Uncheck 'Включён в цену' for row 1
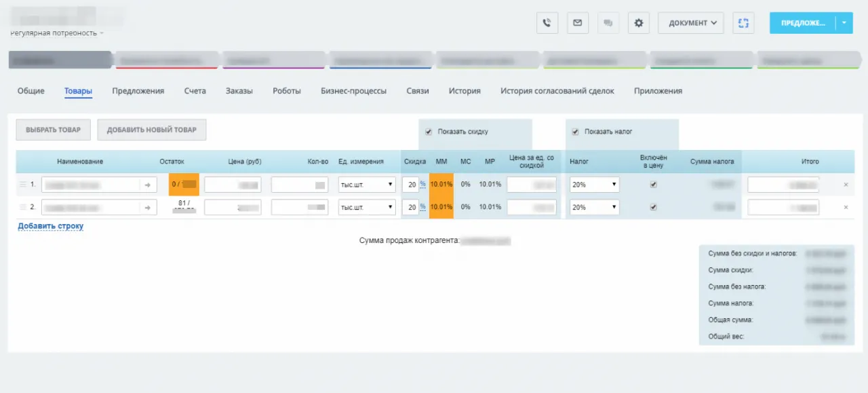 pyautogui.click(x=653, y=185)
